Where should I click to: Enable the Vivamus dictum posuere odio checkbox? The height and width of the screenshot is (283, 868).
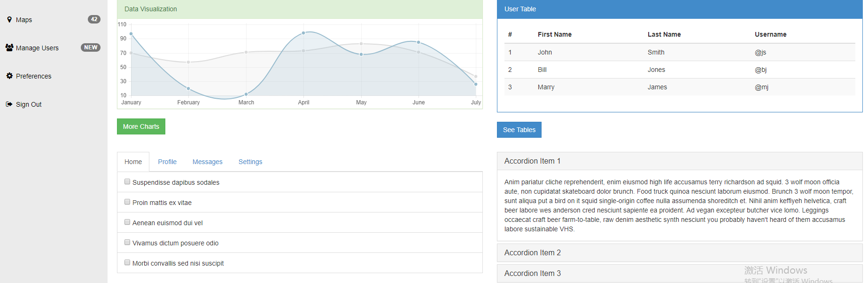pos(127,242)
